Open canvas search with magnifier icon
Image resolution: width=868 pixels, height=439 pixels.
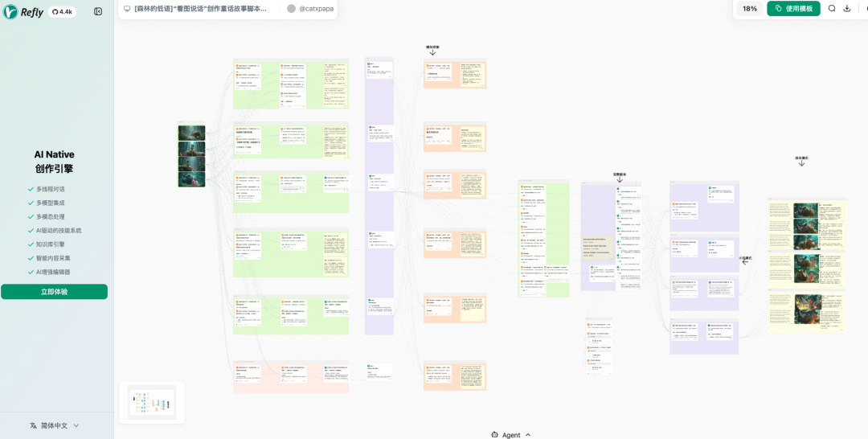tap(832, 9)
